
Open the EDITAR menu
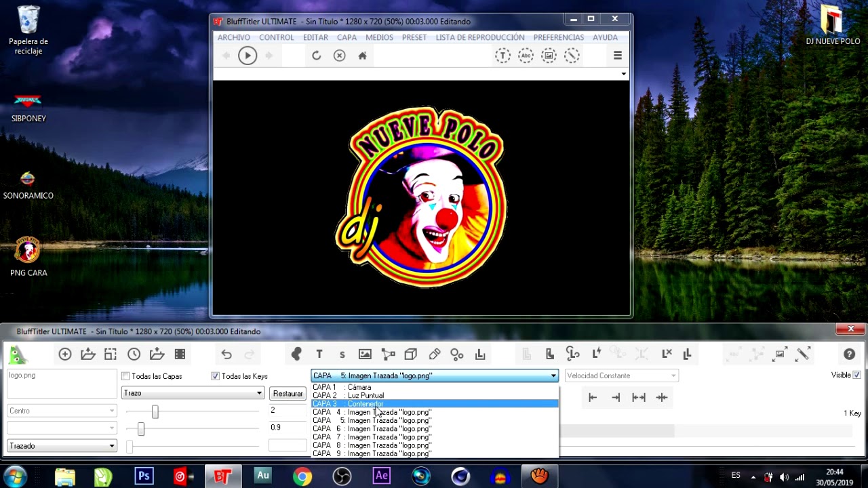(315, 37)
